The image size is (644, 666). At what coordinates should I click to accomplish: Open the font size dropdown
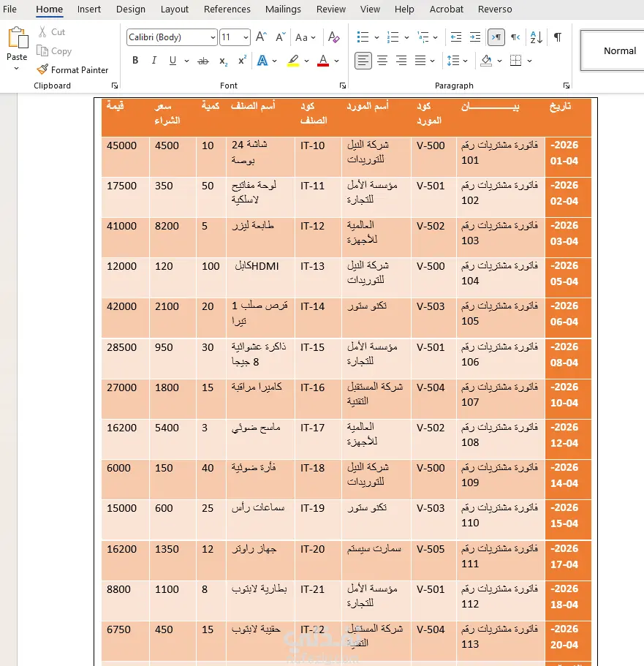(x=246, y=37)
